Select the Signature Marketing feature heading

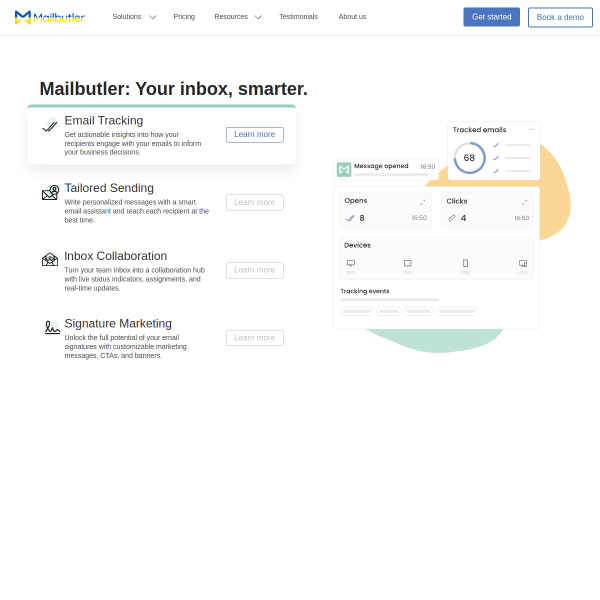[x=118, y=323]
